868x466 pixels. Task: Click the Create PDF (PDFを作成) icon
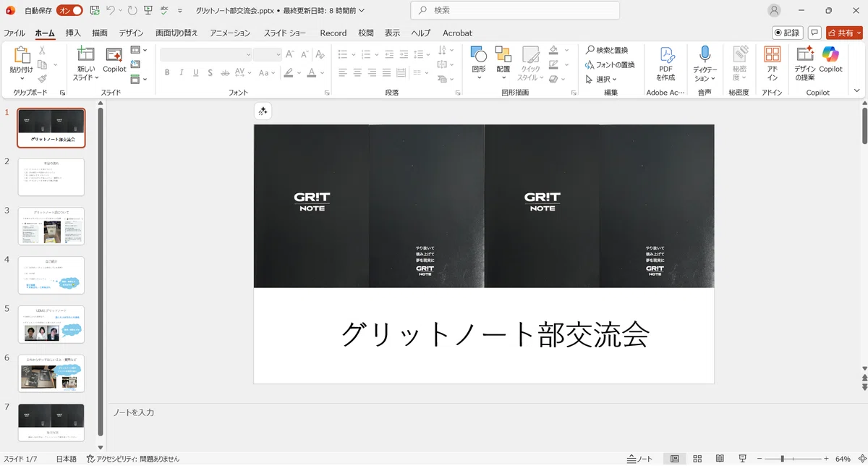[666, 55]
